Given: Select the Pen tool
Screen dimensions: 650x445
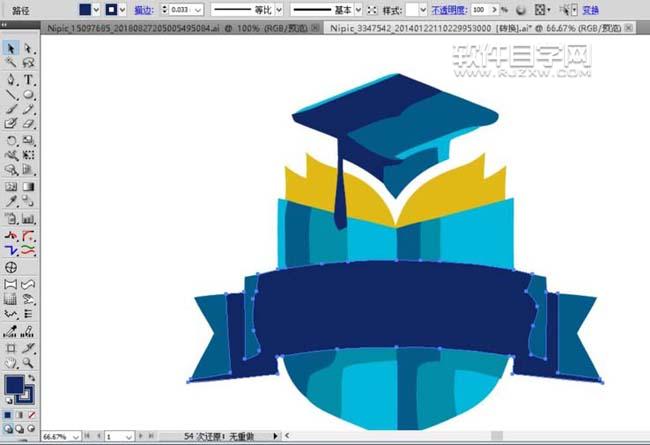Looking at the screenshot, I should point(11,79).
